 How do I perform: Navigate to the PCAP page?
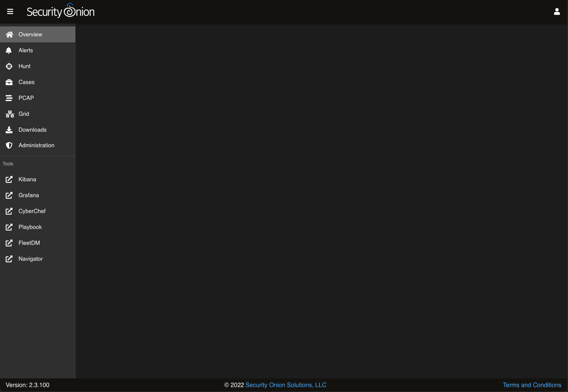click(x=37, y=98)
